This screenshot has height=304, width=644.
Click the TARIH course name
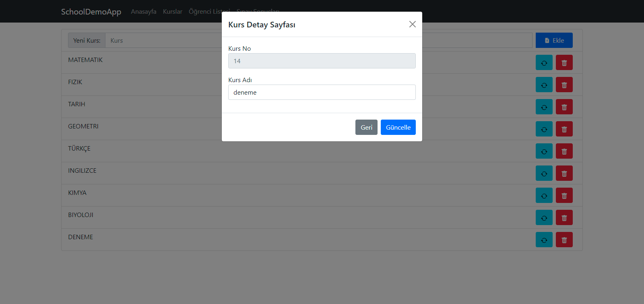(76, 104)
